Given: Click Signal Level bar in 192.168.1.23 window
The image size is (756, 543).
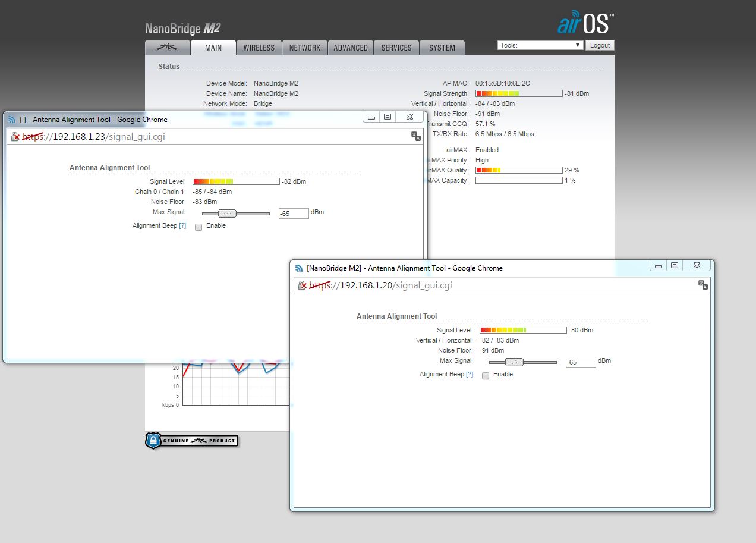Looking at the screenshot, I should (x=236, y=181).
